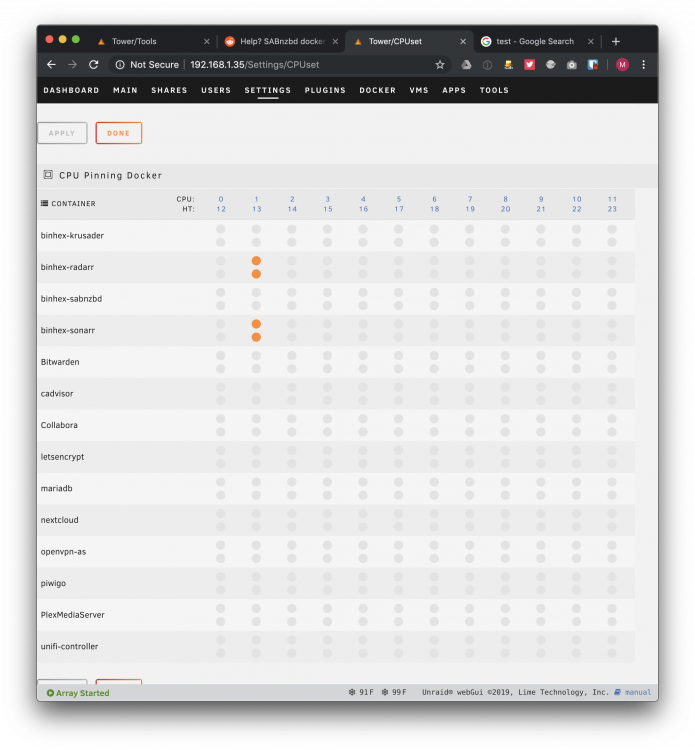The height and width of the screenshot is (750, 695).
Task: Click the Array Started status icon
Action: point(50,693)
